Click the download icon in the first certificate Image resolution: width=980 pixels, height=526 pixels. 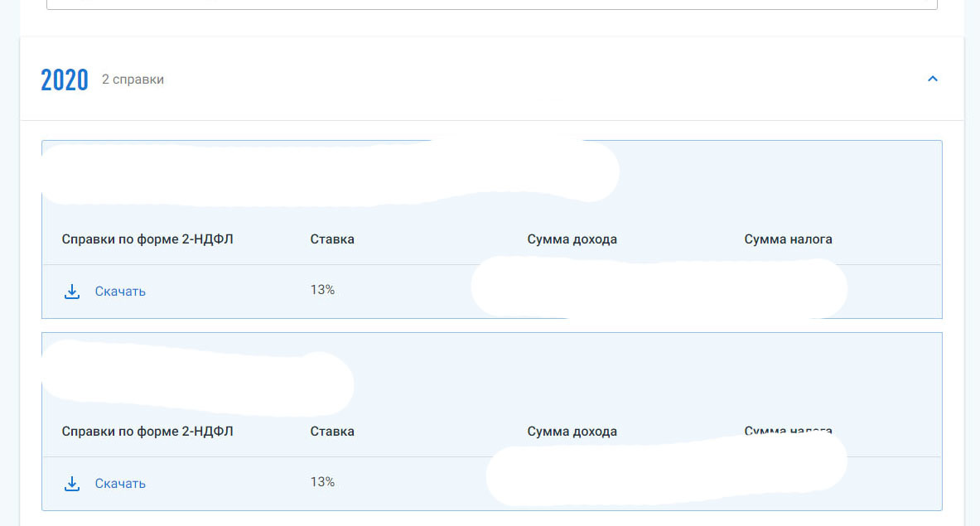point(72,291)
